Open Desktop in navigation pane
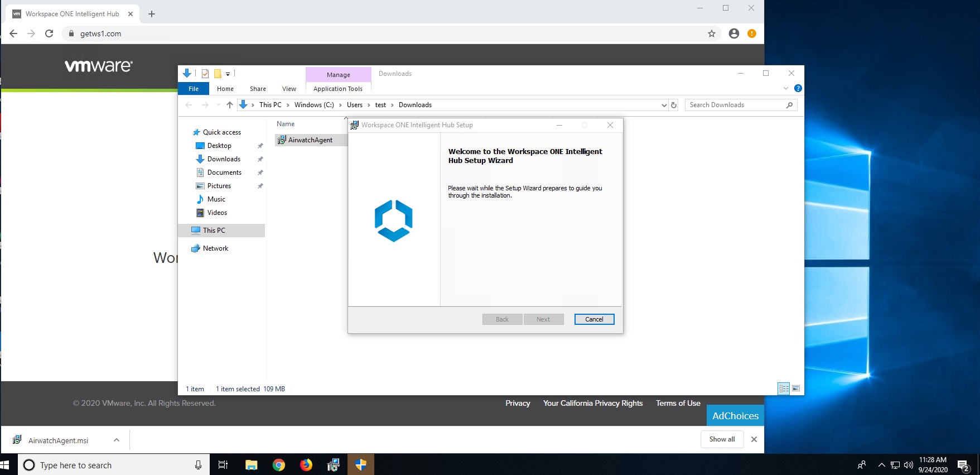 tap(219, 146)
